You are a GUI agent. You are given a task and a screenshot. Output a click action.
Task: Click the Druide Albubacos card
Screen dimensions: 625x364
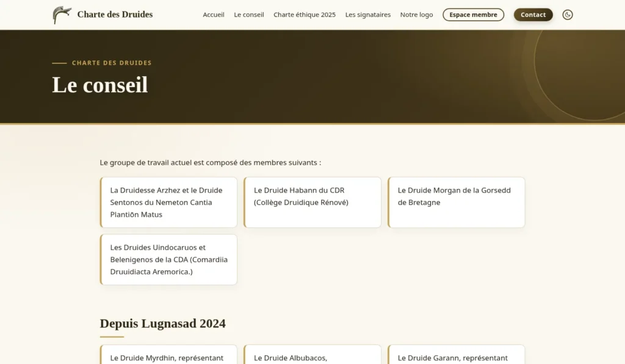[x=312, y=354]
